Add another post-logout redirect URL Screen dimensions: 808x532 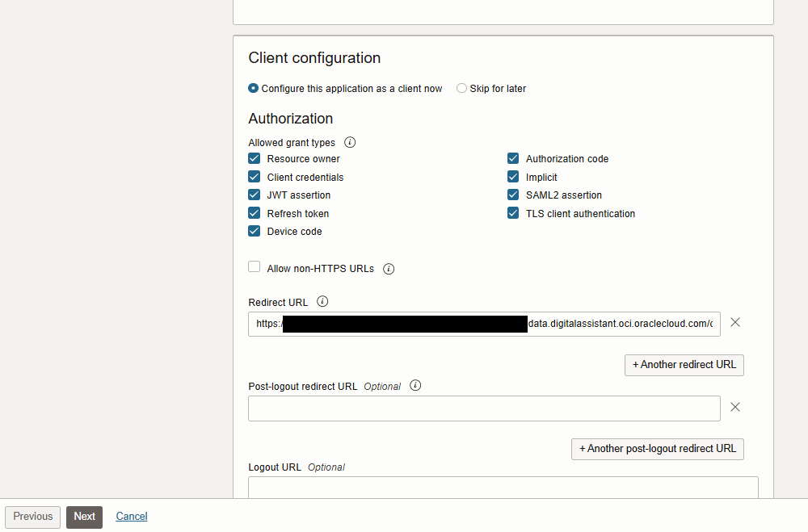tap(657, 449)
